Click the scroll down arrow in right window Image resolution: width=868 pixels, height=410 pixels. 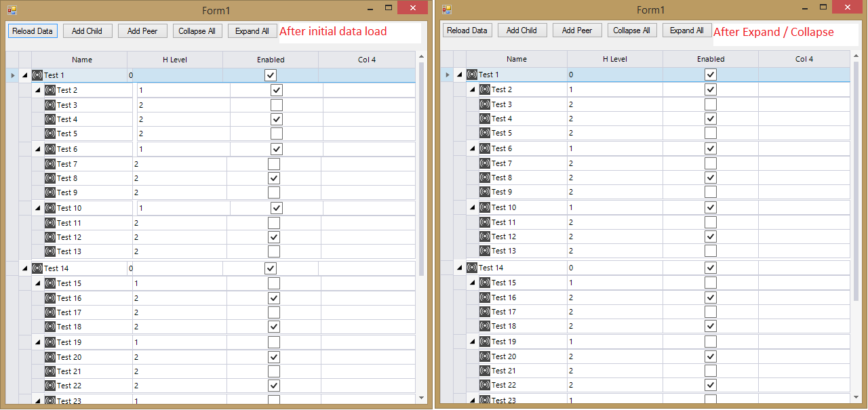point(856,397)
